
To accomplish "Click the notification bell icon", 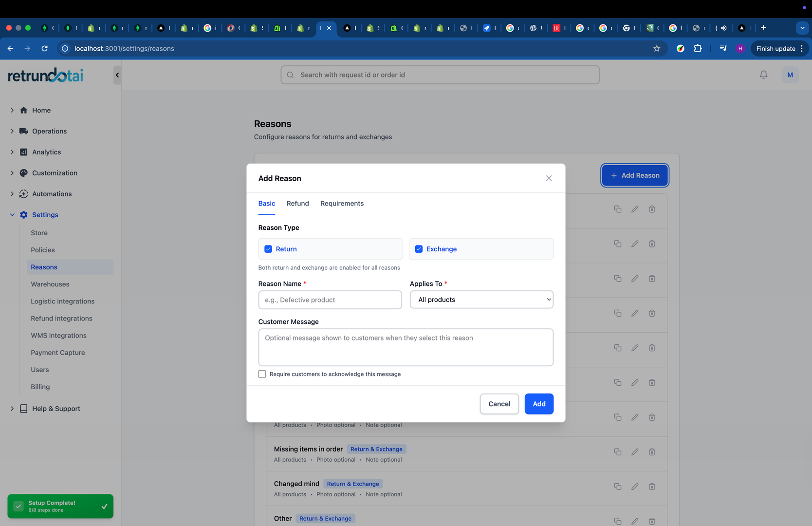I will pos(763,75).
